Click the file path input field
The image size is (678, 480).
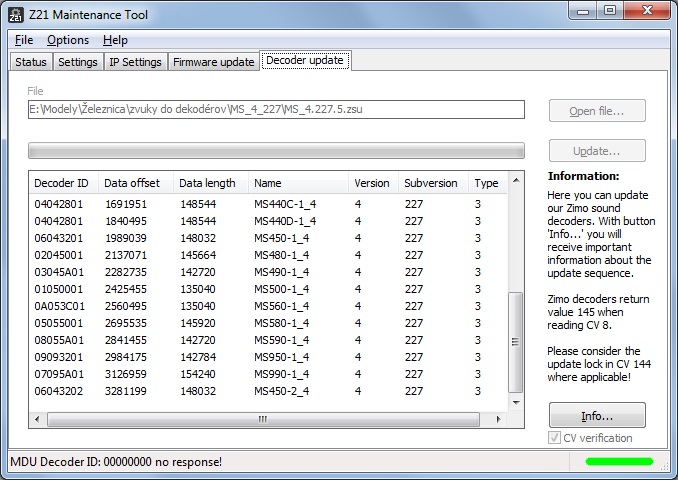point(276,110)
